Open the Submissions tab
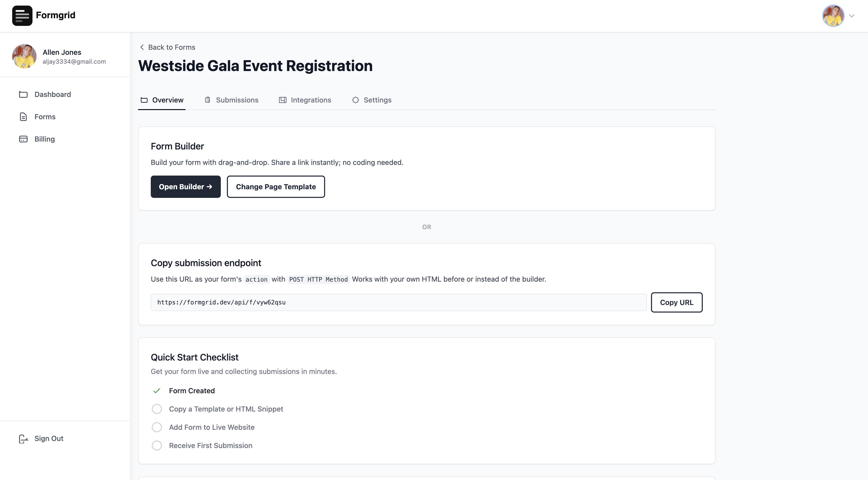The width and height of the screenshot is (868, 480). point(237,100)
